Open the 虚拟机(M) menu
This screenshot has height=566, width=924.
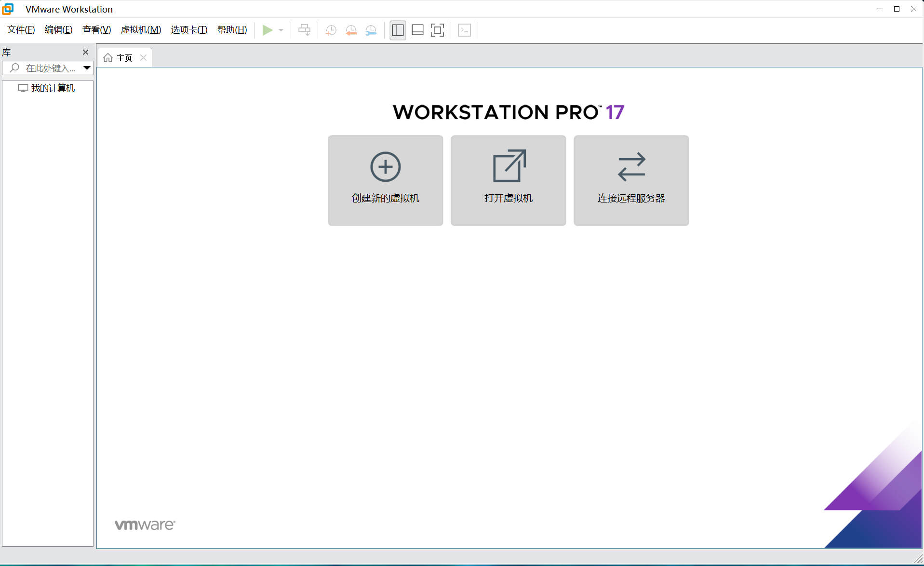[x=141, y=30]
